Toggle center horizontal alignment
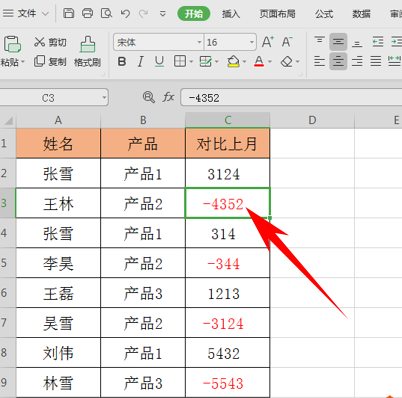The width and height of the screenshot is (402, 398). coord(338,61)
